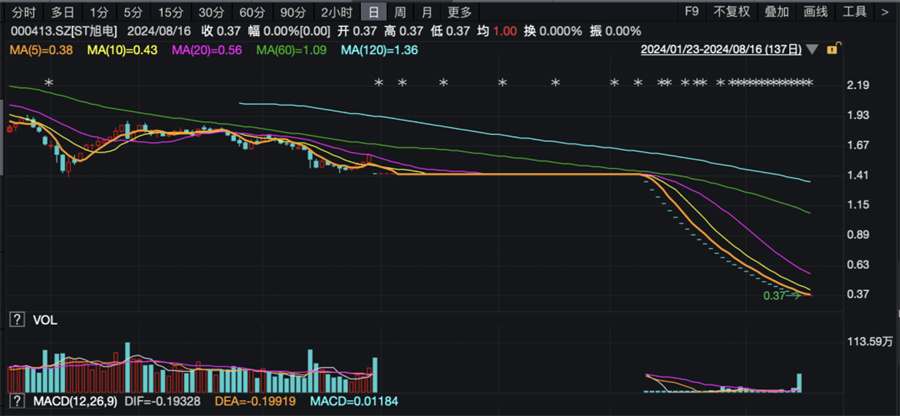
Task: Click the DEA=-0.19919 value
Action: tap(256, 400)
